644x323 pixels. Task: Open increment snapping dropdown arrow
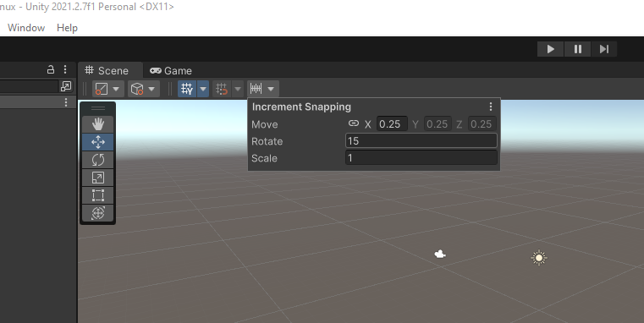point(271,89)
